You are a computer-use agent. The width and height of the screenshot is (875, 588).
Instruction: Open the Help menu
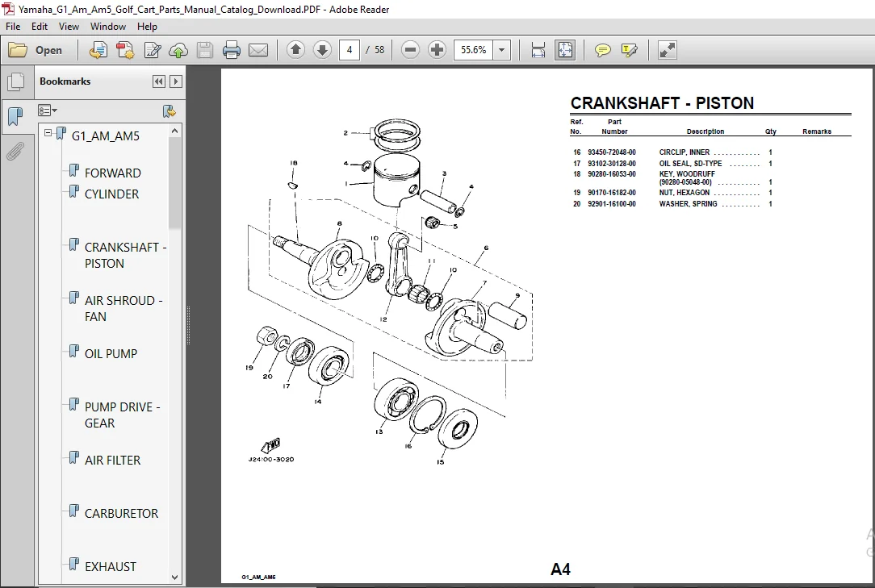pos(147,27)
